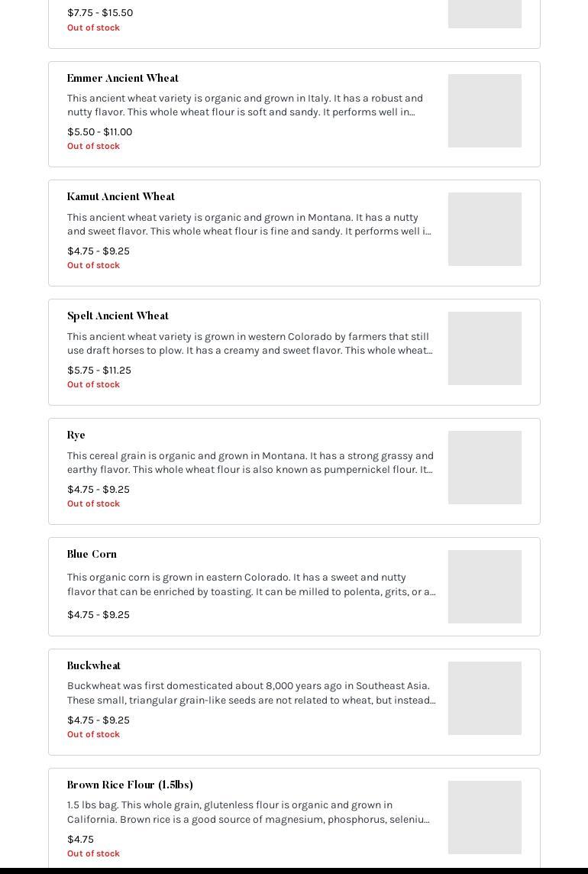Open the Blue Corn product title
The height and width of the screenshot is (874, 588).
point(92,555)
